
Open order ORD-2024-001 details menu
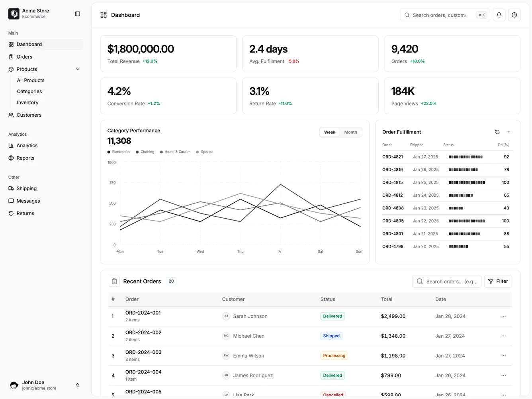click(x=503, y=316)
